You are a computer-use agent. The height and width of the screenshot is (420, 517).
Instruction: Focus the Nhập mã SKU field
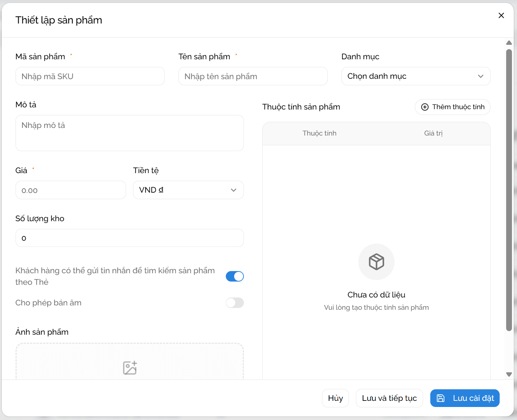[x=90, y=76]
